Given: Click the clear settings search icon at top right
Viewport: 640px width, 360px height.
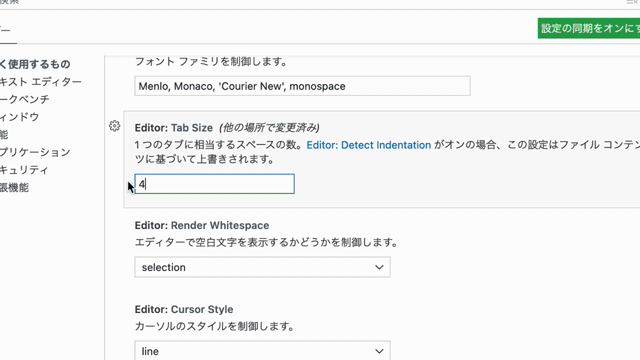Looking at the screenshot, I should [x=633, y=2].
